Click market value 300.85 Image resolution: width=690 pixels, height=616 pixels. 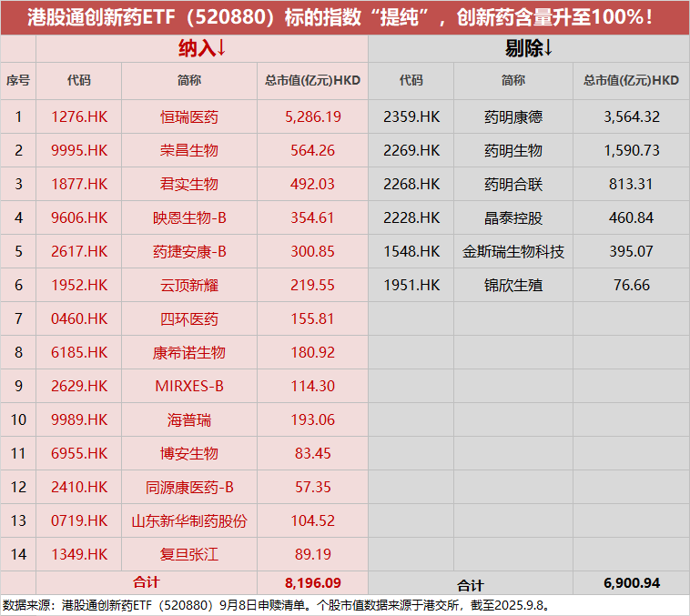(313, 251)
